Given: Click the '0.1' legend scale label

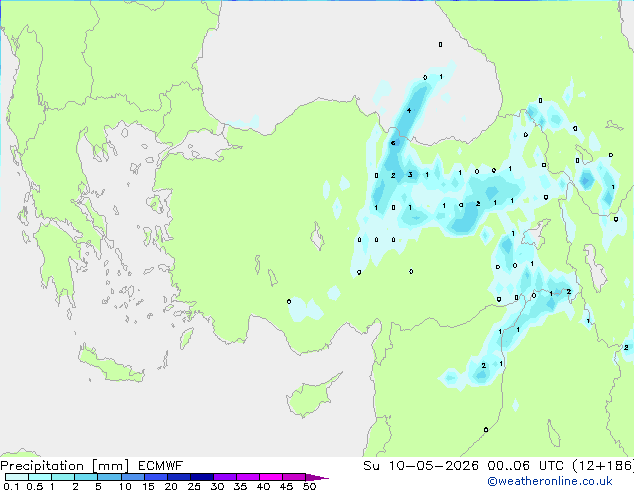Looking at the screenshot, I should click(11, 486).
